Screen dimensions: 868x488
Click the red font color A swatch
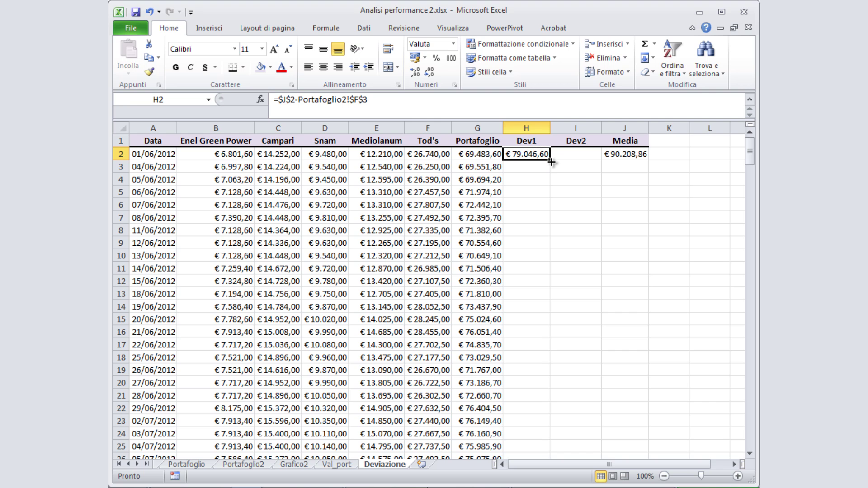281,67
